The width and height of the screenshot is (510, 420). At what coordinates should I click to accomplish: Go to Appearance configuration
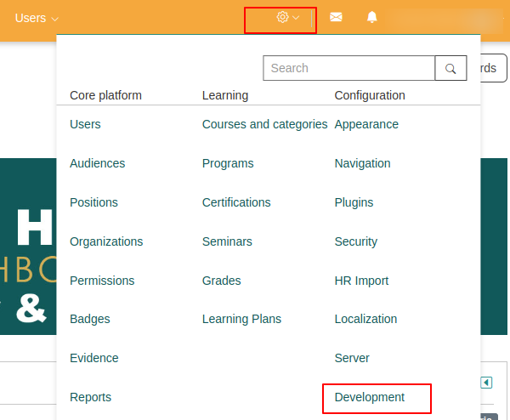coord(366,124)
